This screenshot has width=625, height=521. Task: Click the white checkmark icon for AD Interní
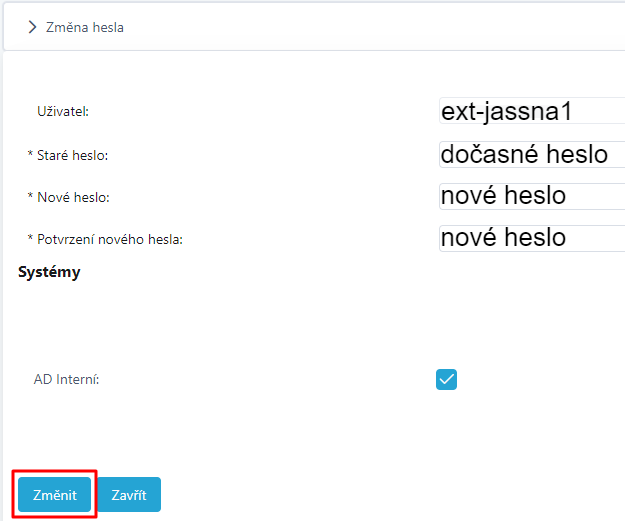446,379
